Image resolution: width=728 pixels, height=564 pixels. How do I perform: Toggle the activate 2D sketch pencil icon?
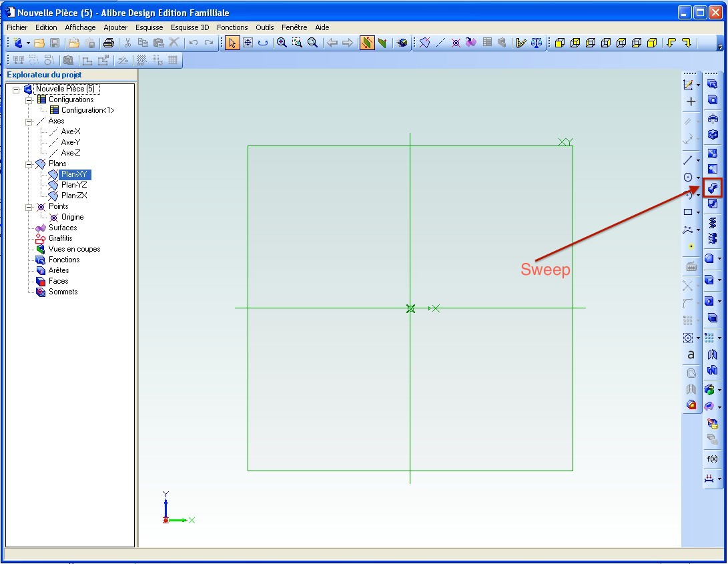pos(688,85)
